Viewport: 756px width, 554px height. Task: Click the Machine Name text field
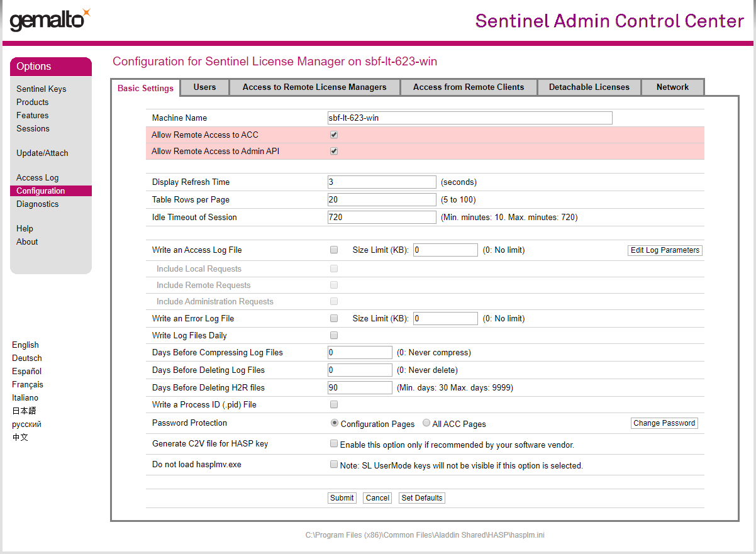click(469, 118)
